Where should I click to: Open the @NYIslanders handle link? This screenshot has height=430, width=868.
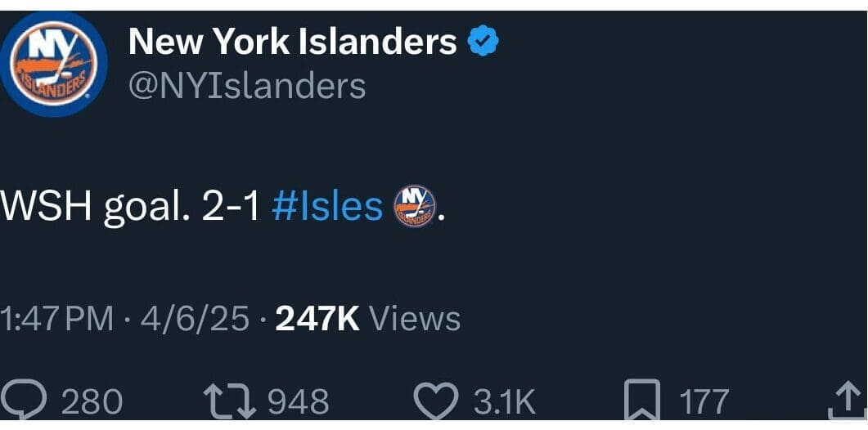tap(247, 85)
